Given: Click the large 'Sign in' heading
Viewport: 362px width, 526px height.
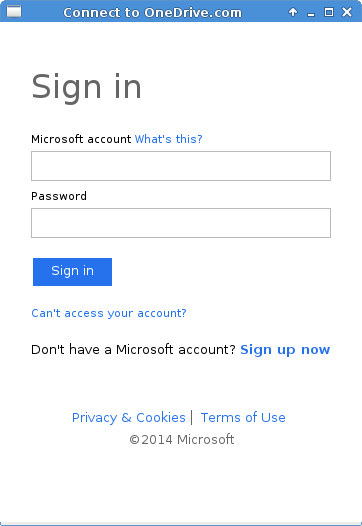Looking at the screenshot, I should click(x=87, y=87).
